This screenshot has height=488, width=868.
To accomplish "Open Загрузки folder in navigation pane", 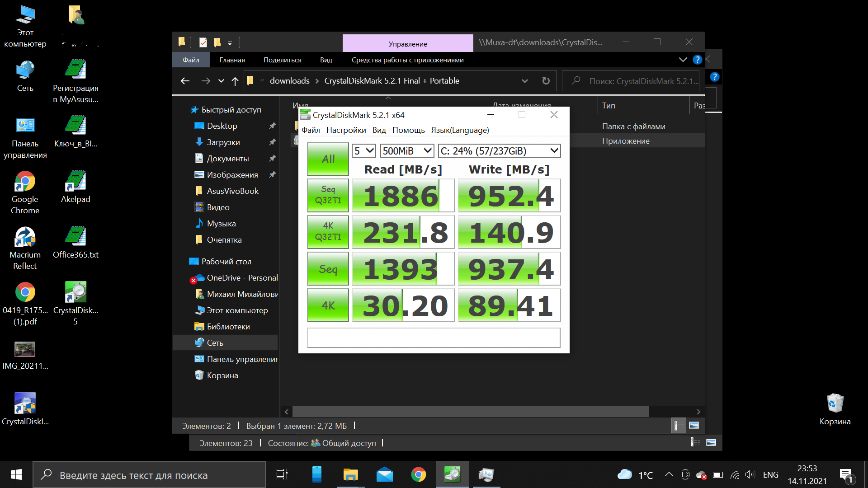I will coord(223,142).
